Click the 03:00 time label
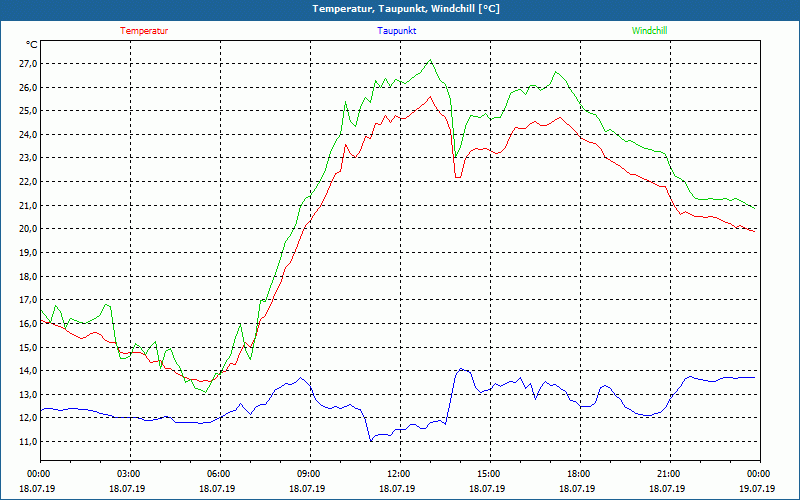800x500 pixels. [x=131, y=474]
